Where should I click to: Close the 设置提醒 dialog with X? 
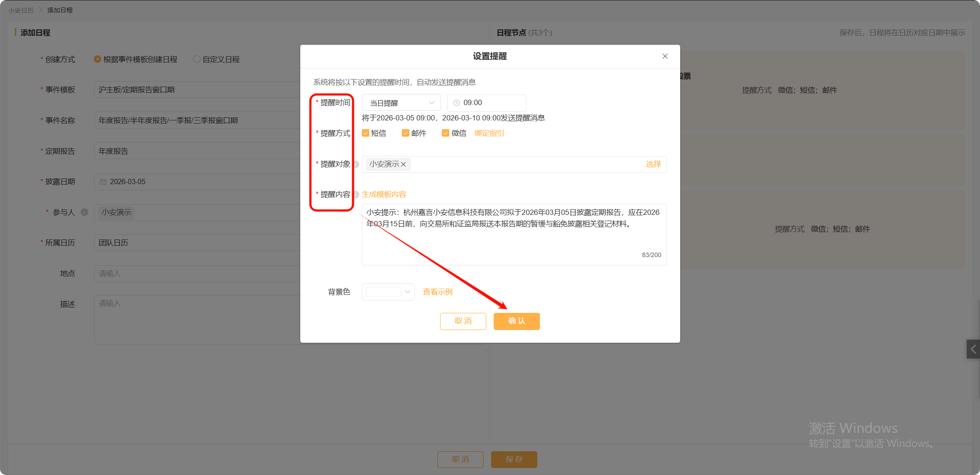click(665, 56)
